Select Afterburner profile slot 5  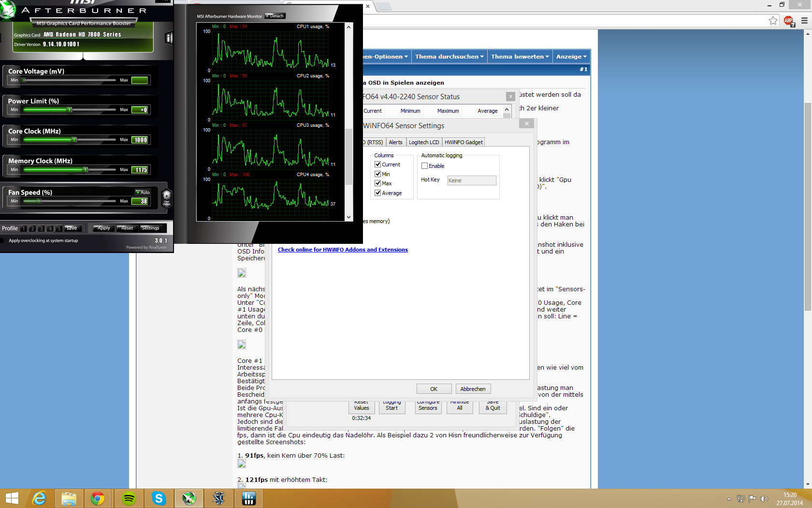pyautogui.click(x=58, y=228)
